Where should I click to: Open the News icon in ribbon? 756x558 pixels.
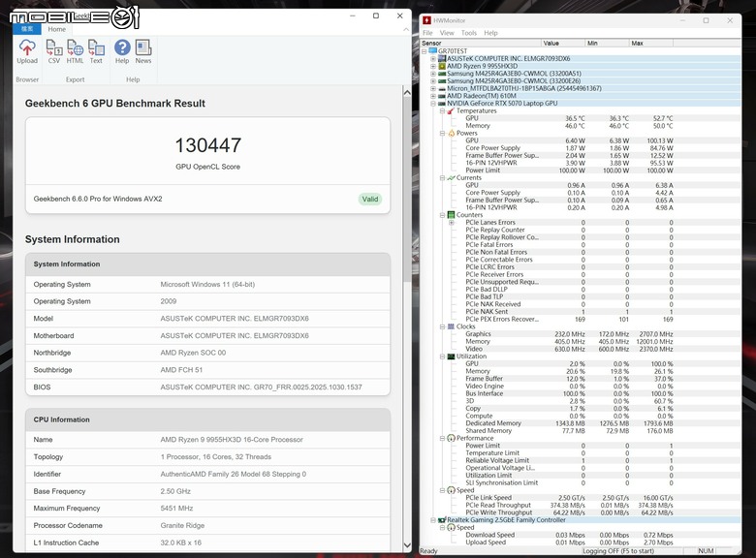click(143, 52)
